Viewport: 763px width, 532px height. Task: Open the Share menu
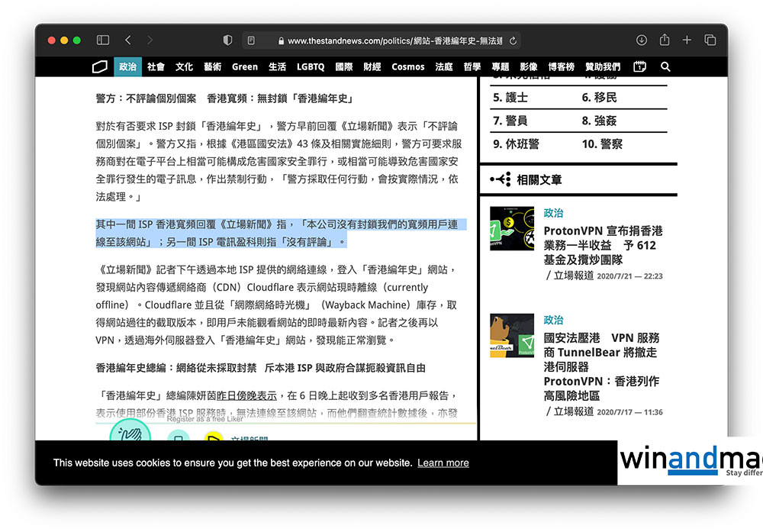(x=664, y=40)
